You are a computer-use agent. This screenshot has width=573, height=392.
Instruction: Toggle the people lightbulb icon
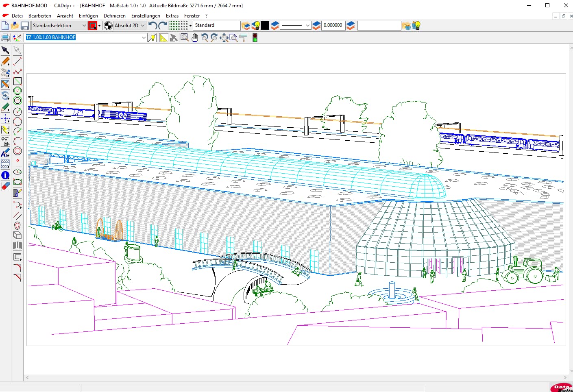416,26
